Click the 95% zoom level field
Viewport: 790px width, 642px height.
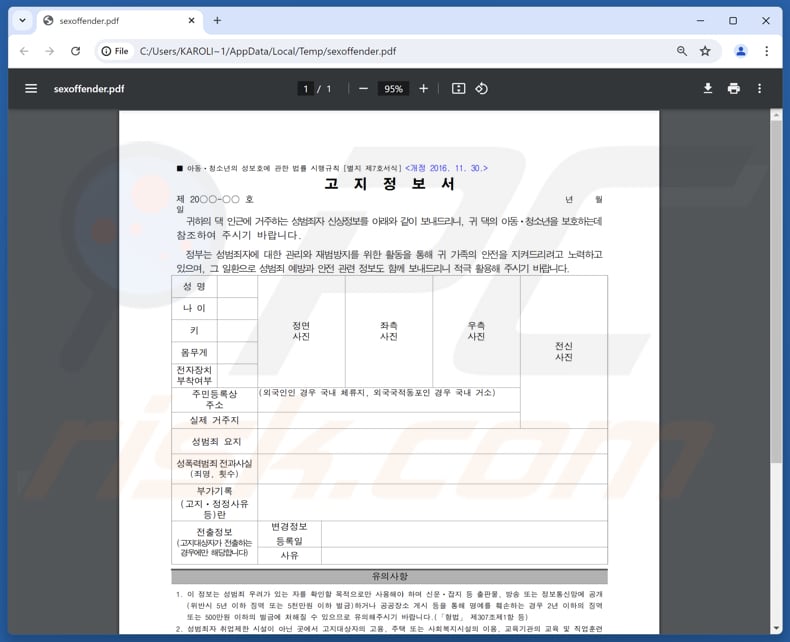393,89
